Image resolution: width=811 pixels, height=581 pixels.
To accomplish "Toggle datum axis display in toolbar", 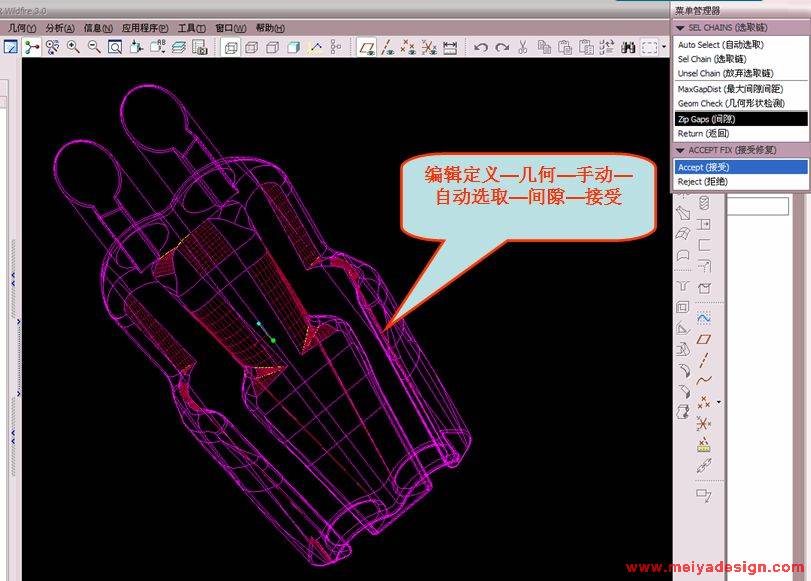I will click(387, 47).
